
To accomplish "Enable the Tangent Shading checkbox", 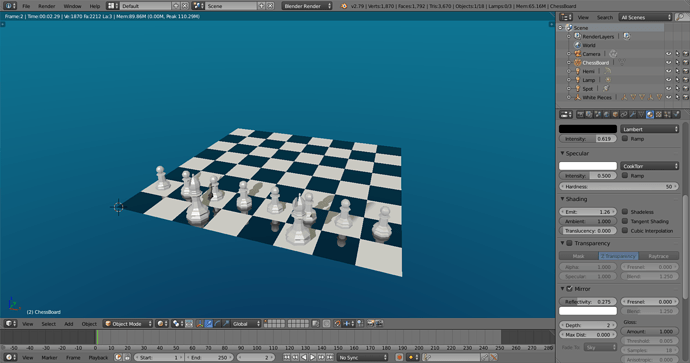I will coord(625,221).
